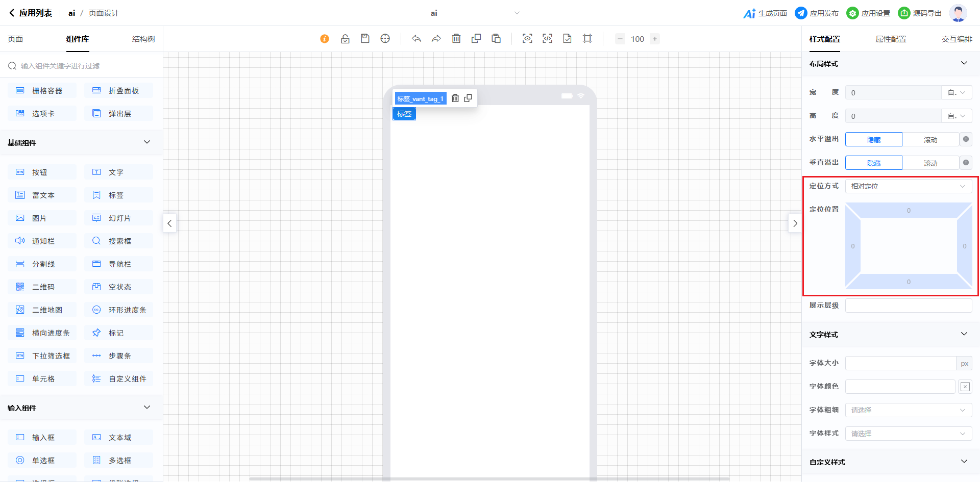Click the trash delete icon in top toolbar

point(456,39)
